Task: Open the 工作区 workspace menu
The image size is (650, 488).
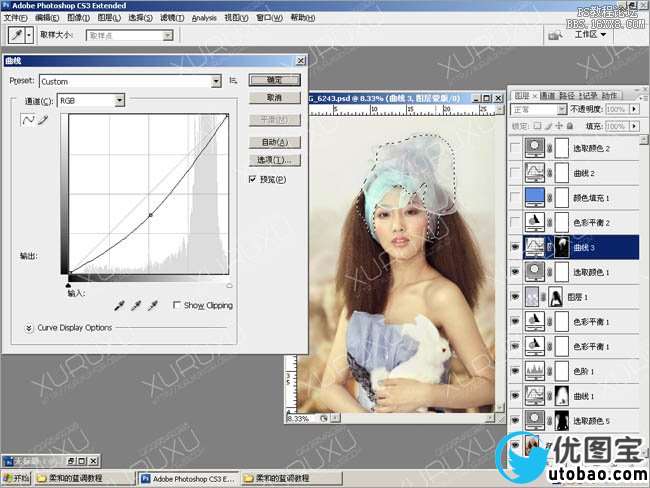Action: pyautogui.click(x=590, y=34)
